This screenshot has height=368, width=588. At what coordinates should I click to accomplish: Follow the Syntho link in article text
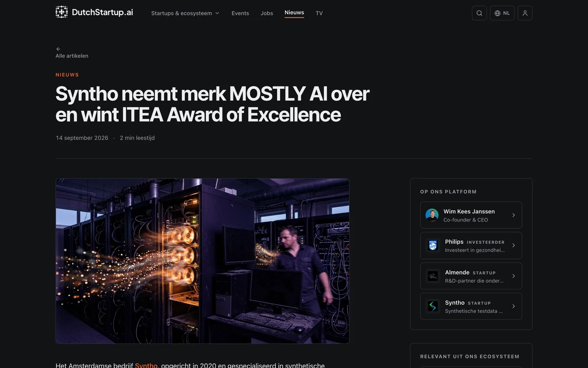[x=146, y=365]
